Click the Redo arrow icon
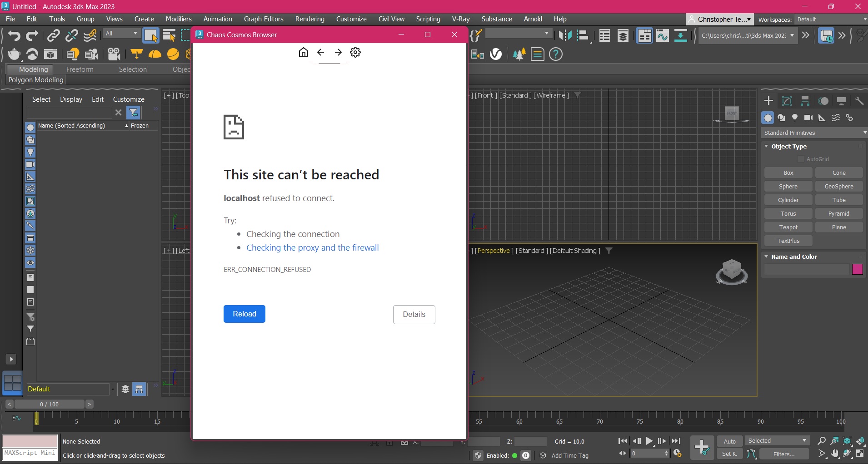Viewport: 868px width, 464px height. click(x=32, y=35)
